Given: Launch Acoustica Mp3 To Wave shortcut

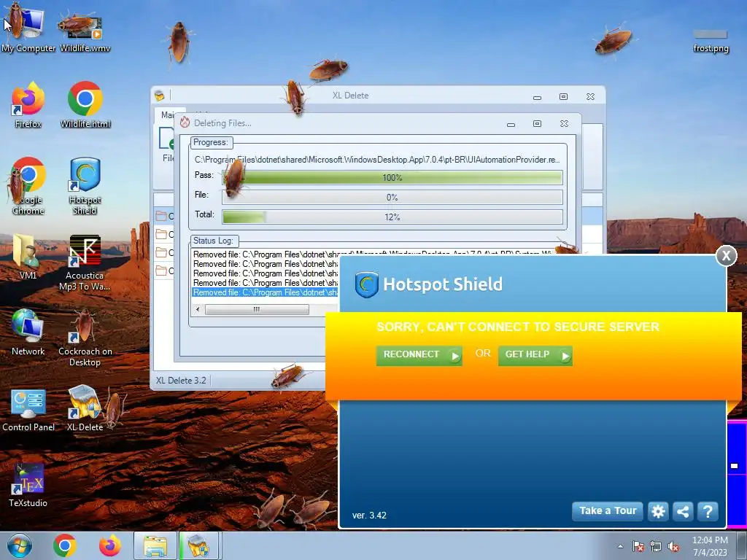Looking at the screenshot, I should pos(85,262).
